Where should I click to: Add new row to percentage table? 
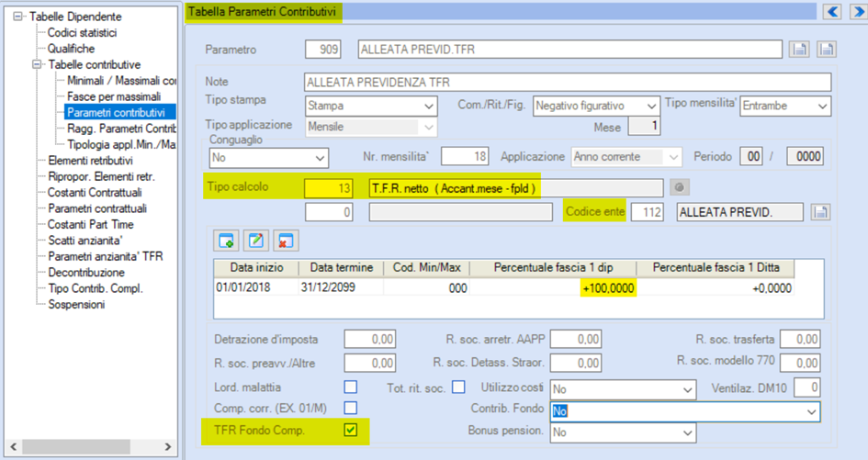tap(226, 241)
